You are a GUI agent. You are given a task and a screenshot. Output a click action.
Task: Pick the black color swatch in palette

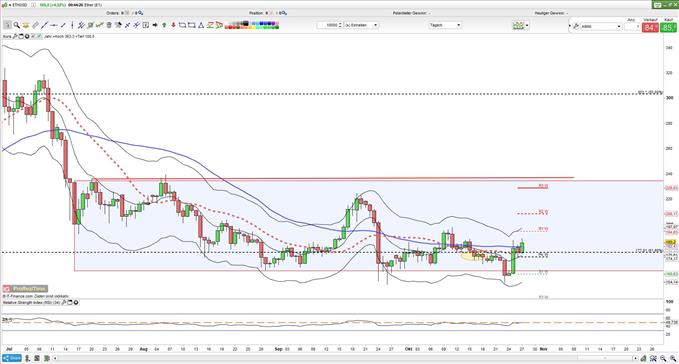246,23
